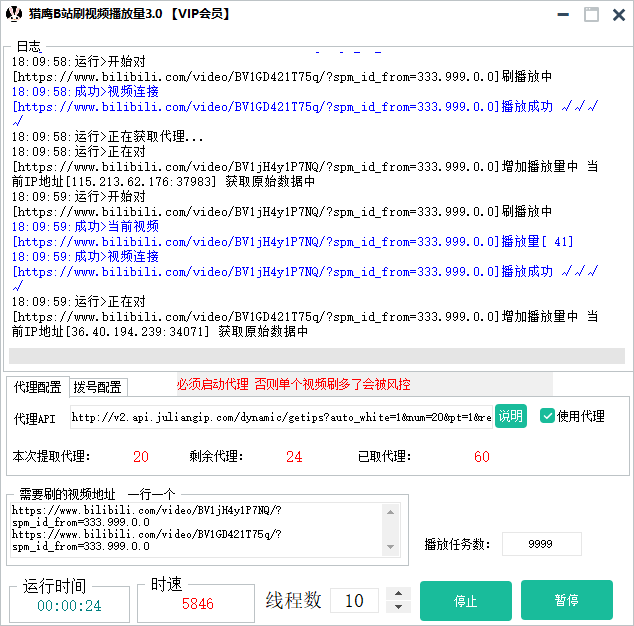Click the 代理API URL input field
Image resolution: width=634 pixels, height=626 pixels.
(281, 417)
